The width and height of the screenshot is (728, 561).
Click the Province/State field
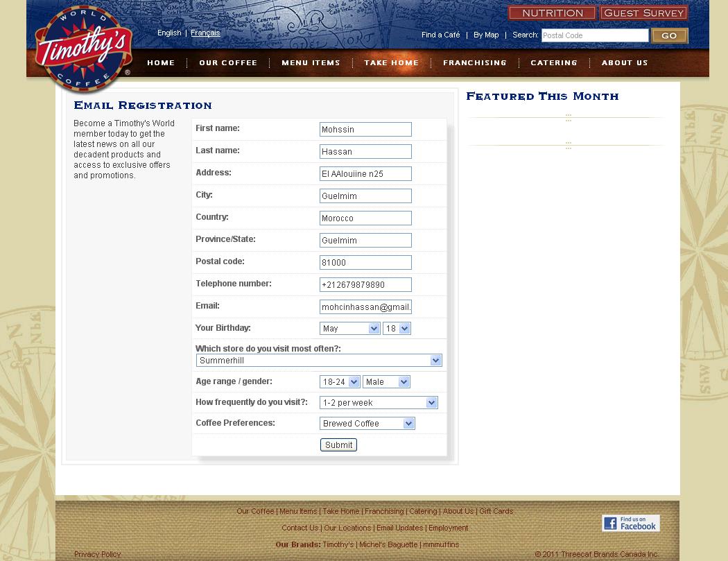tap(365, 241)
